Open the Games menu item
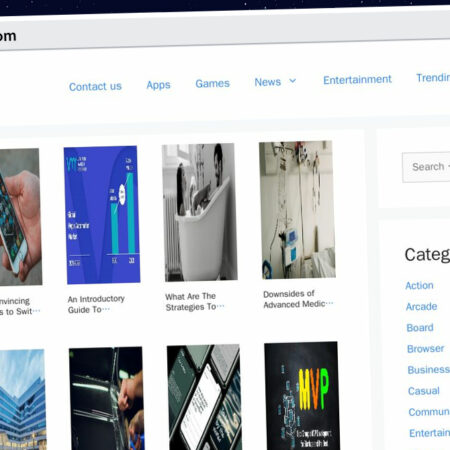 (x=212, y=83)
